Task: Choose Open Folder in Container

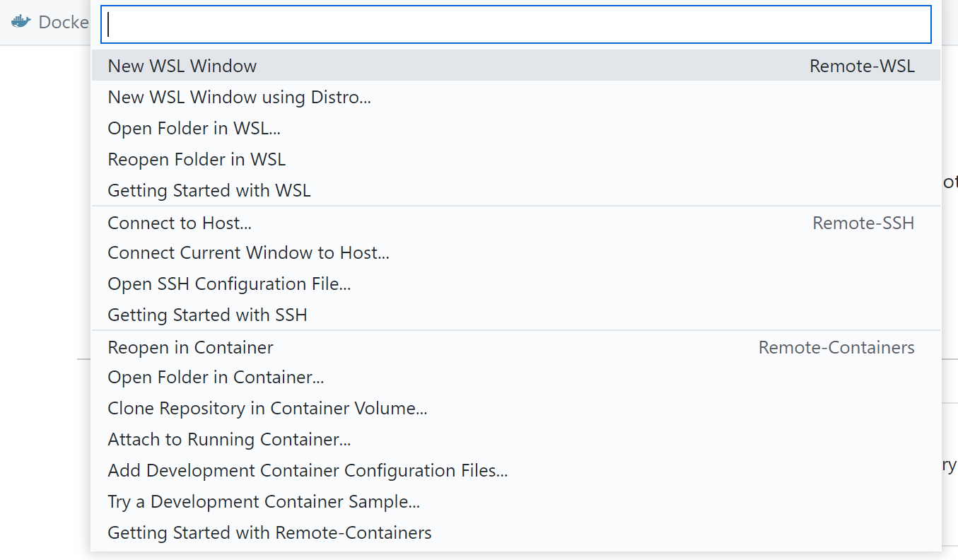Action: 516,377
